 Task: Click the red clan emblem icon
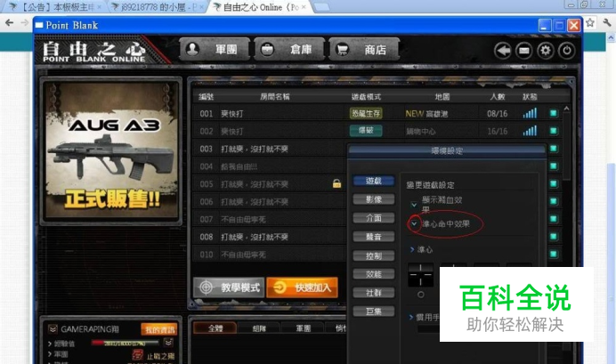[138, 355]
